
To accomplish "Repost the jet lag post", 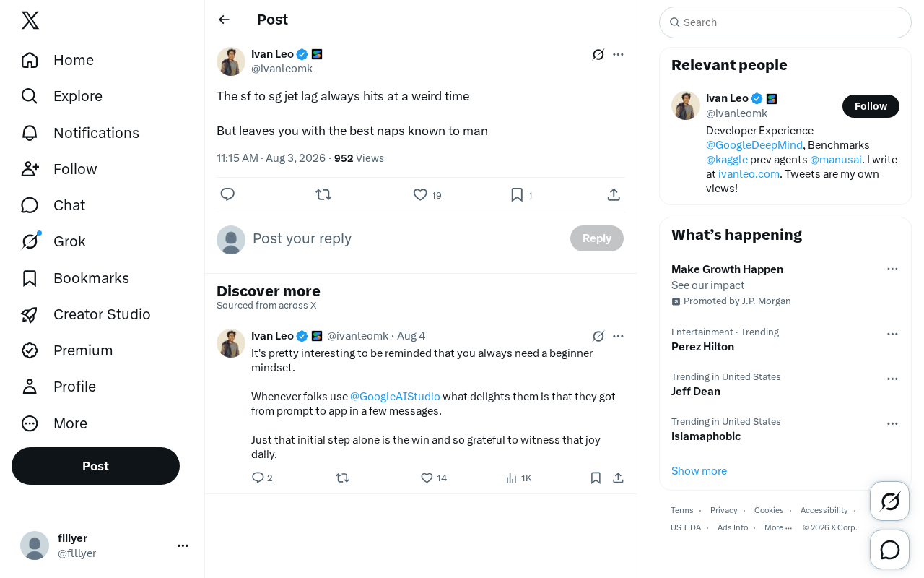I will pyautogui.click(x=323, y=194).
